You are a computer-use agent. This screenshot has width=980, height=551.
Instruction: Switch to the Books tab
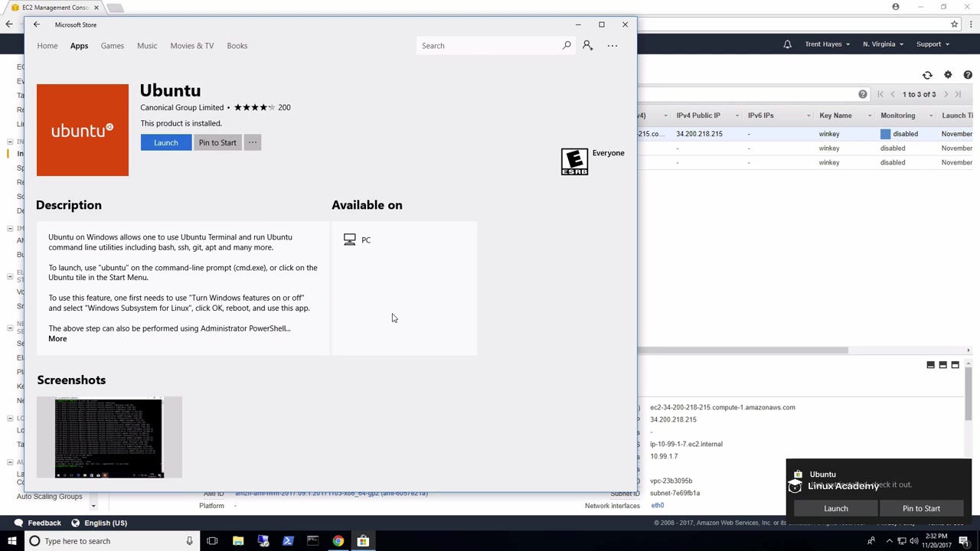point(237,46)
